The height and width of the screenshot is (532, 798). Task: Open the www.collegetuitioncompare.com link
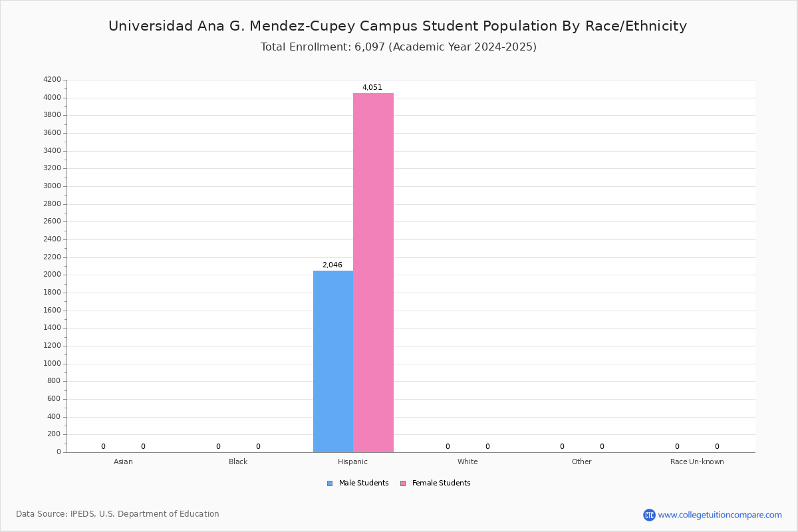pyautogui.click(x=720, y=515)
